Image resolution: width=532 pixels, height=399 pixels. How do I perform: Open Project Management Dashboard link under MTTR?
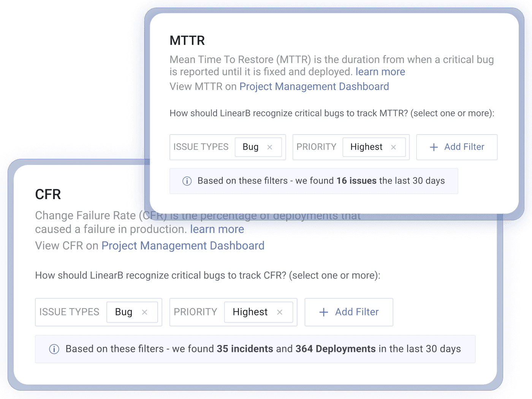(x=314, y=87)
